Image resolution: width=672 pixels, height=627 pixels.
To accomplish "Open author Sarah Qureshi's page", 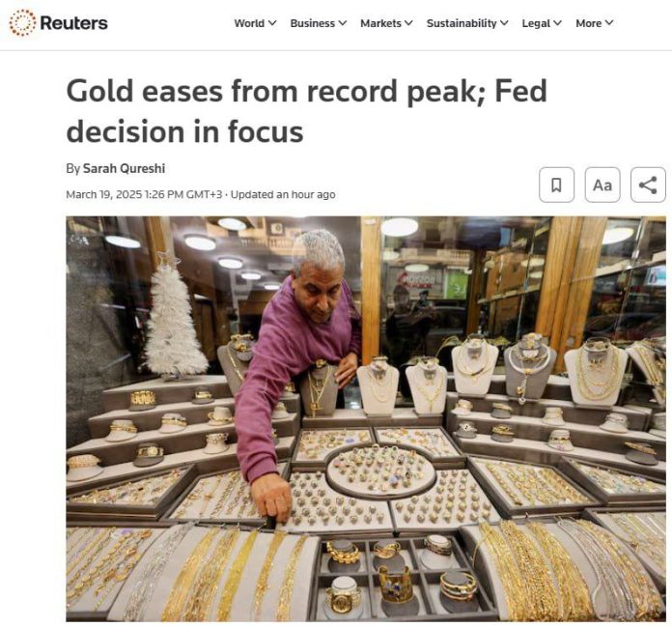I will pos(124,168).
